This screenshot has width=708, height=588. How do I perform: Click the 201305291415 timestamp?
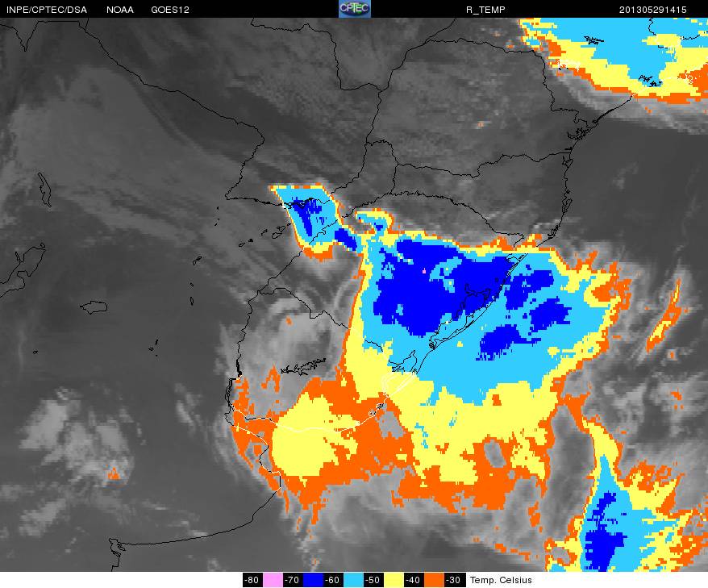652,10
